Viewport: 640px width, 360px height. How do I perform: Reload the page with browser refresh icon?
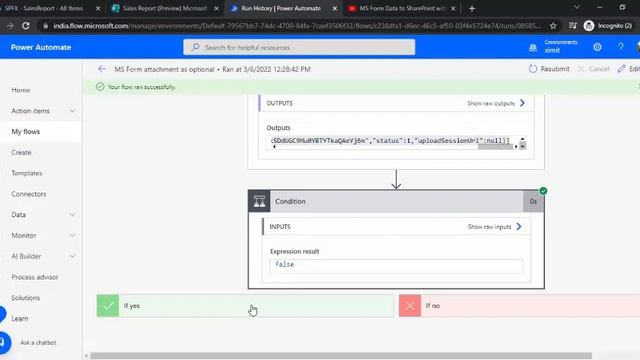coord(26,26)
